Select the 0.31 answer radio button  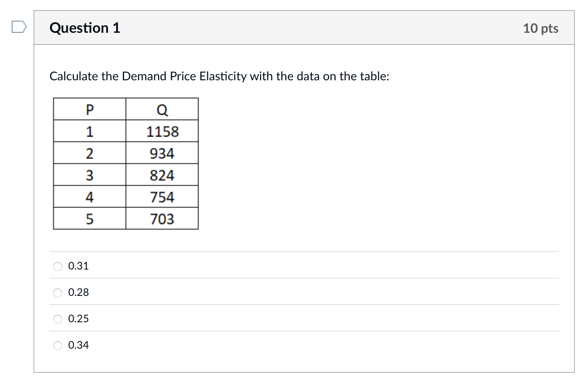pos(58,266)
